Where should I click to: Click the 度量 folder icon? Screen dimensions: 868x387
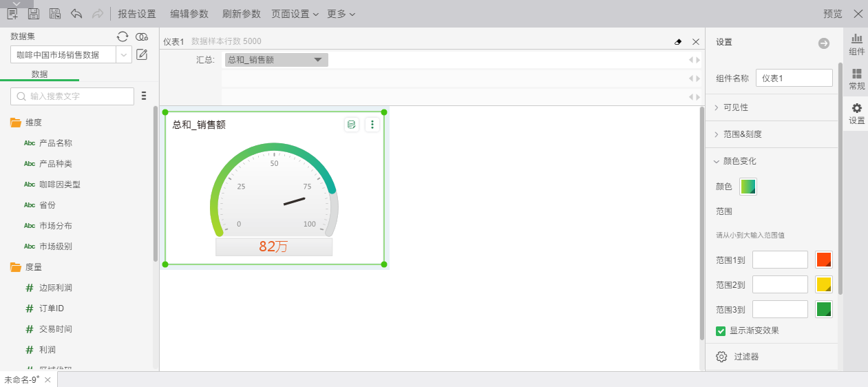click(16, 267)
